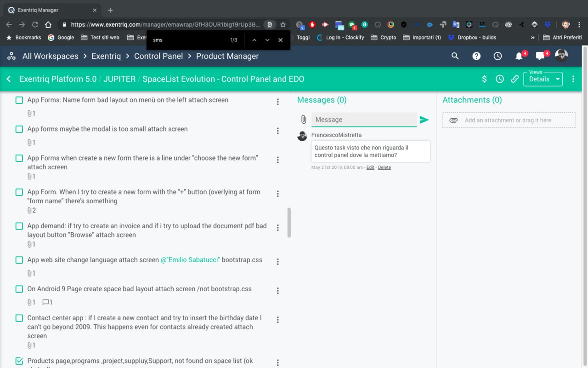Open options menu for 'App demand' task
This screenshot has width=588, height=368.
pyautogui.click(x=278, y=228)
